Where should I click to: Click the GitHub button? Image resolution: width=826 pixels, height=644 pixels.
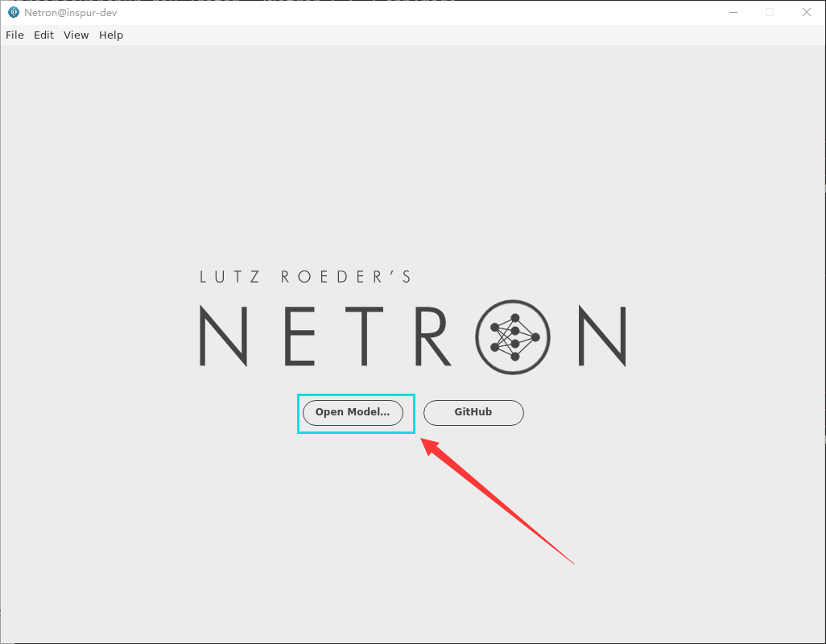coord(473,412)
